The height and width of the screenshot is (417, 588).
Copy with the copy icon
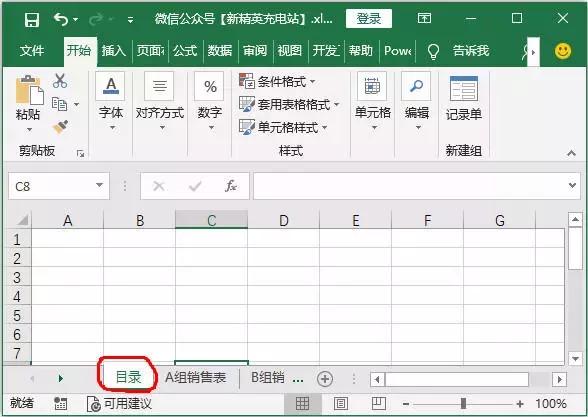(59, 104)
